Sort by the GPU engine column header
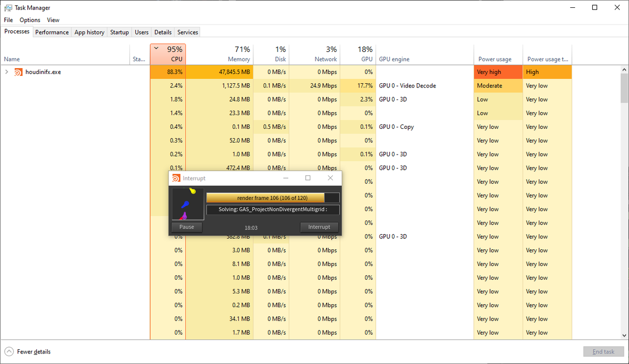 point(425,54)
